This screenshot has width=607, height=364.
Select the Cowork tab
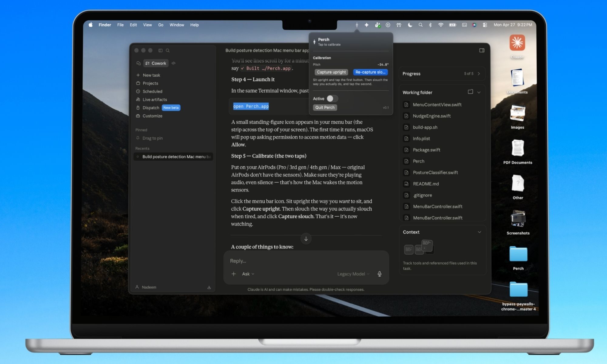coord(156,63)
